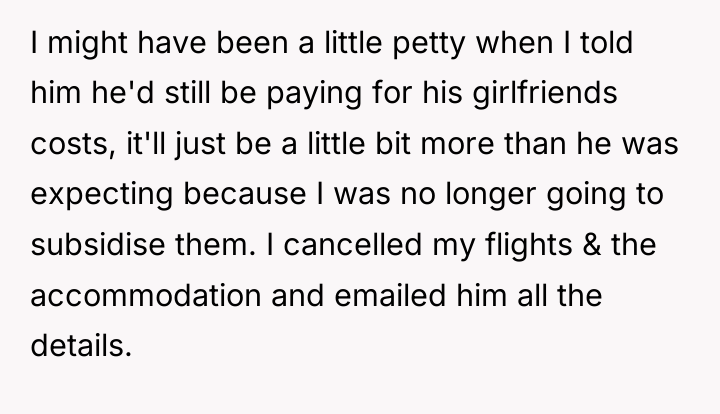Click the word "accommodation"

tap(146, 295)
